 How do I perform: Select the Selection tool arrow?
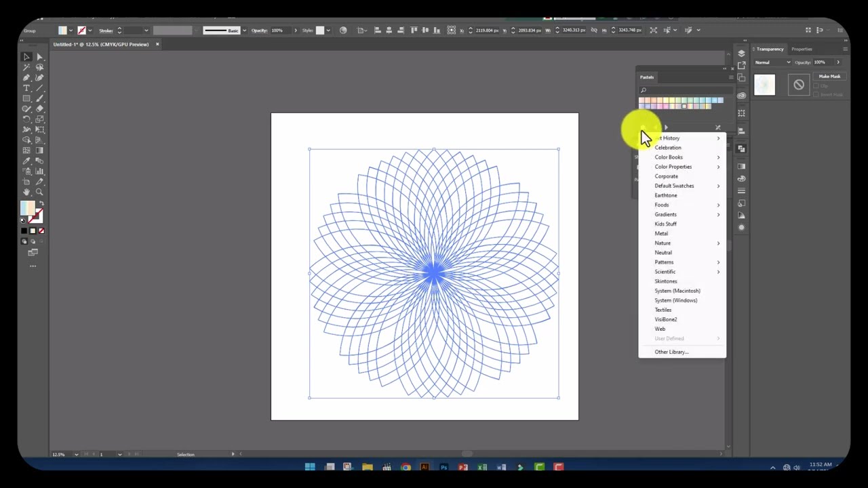coord(26,57)
